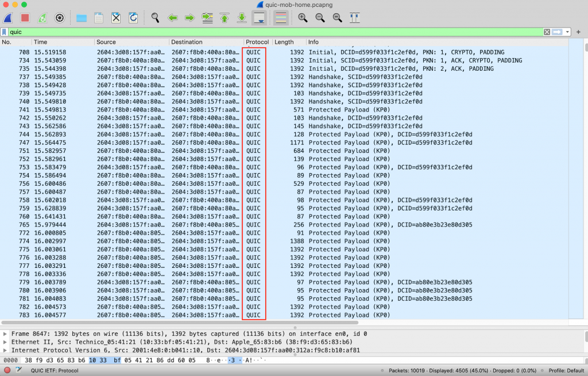Open the display filter history dropdown
This screenshot has width=588, height=376.
coord(568,32)
